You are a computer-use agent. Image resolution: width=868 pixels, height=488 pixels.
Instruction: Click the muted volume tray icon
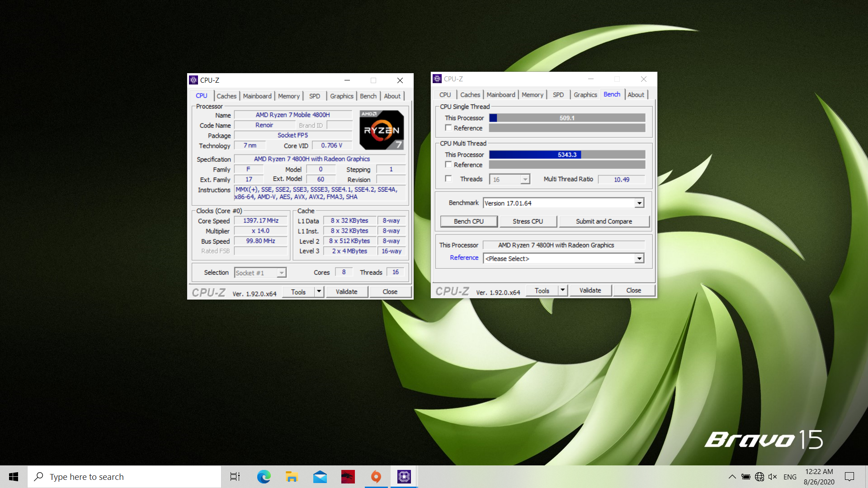pyautogui.click(x=773, y=477)
